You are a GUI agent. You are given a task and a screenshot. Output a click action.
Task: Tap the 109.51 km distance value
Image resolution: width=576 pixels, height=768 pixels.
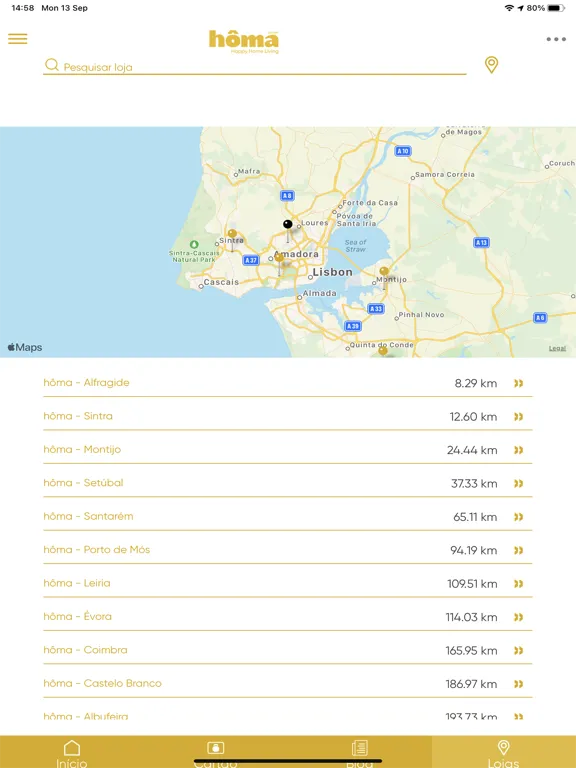click(x=472, y=584)
